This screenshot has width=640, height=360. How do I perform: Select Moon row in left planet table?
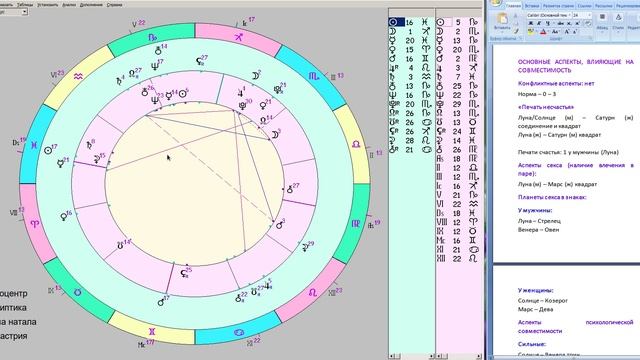point(411,31)
